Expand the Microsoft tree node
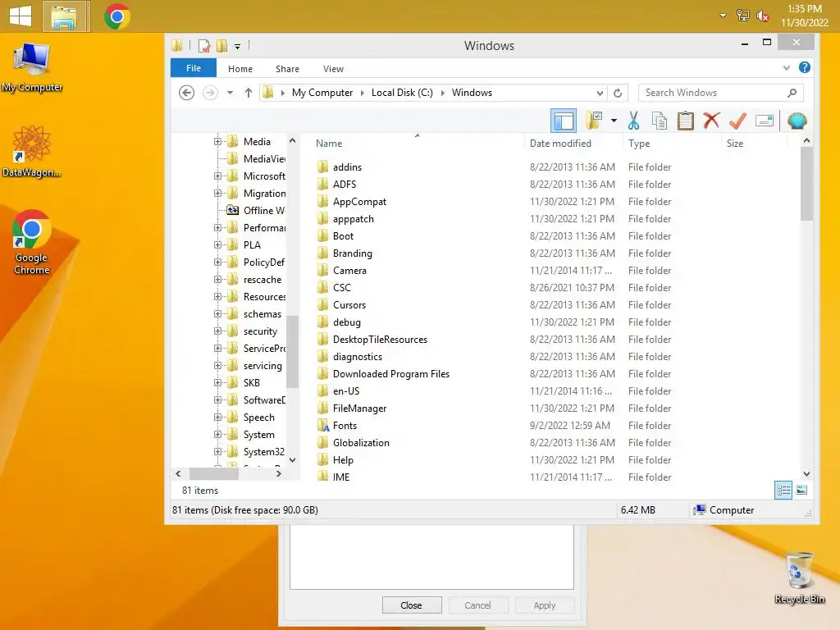Image resolution: width=840 pixels, height=630 pixels. point(217,176)
